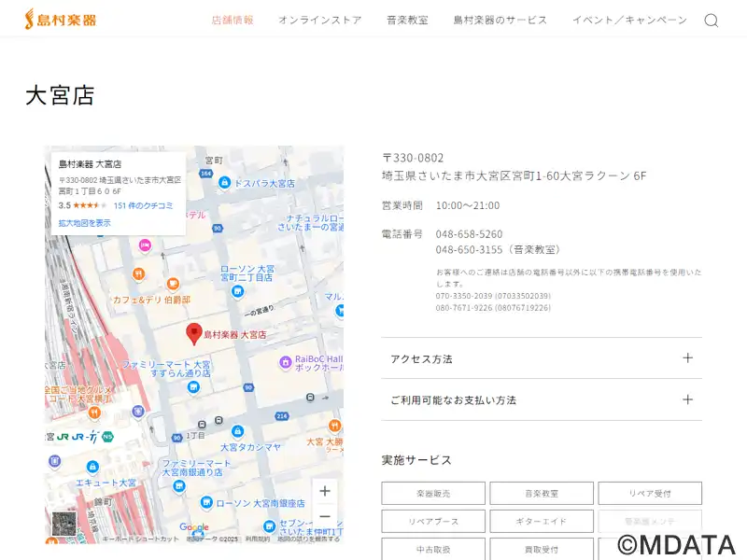The height and width of the screenshot is (560, 747).
Task: Click the 大宮店 page heading
Action: click(60, 95)
